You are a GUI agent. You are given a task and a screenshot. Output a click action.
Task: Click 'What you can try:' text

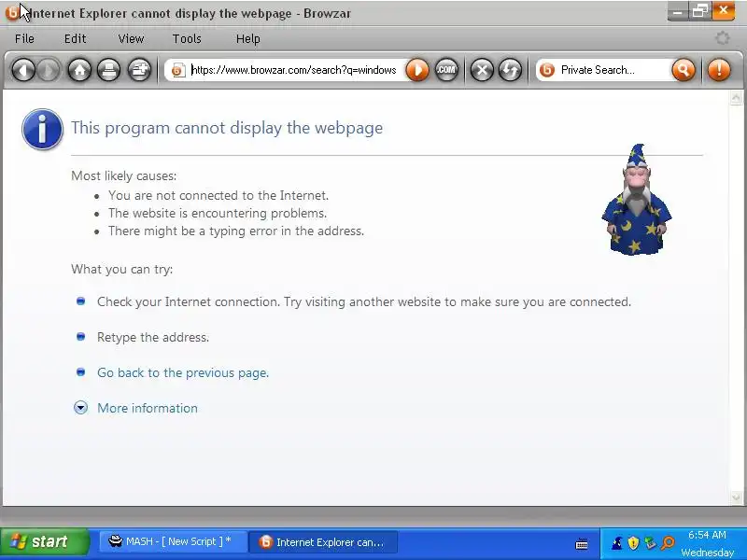[x=122, y=270]
